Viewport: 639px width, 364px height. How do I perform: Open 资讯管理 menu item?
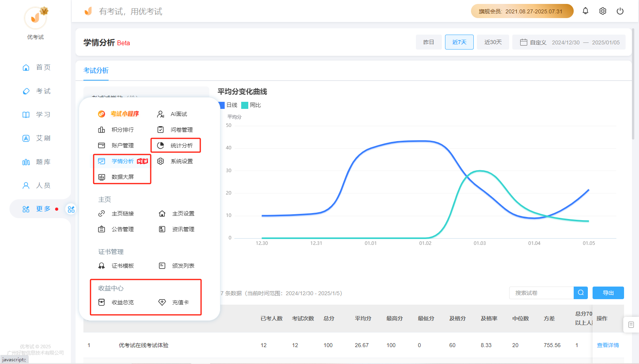coord(176,229)
